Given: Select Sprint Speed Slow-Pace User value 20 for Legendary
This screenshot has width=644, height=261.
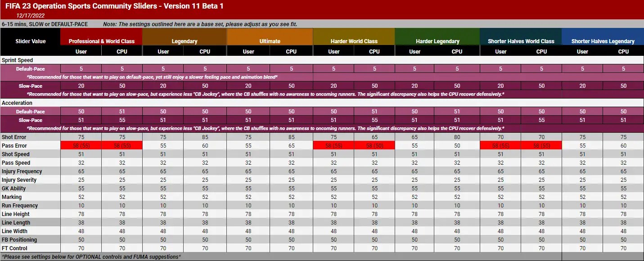Looking at the screenshot, I should pos(163,86).
